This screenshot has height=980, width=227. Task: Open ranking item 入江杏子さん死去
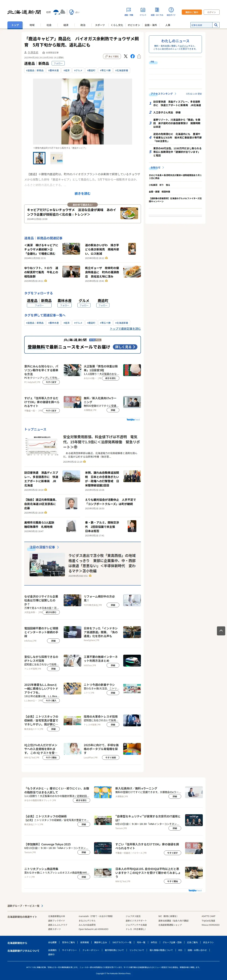point(167,113)
